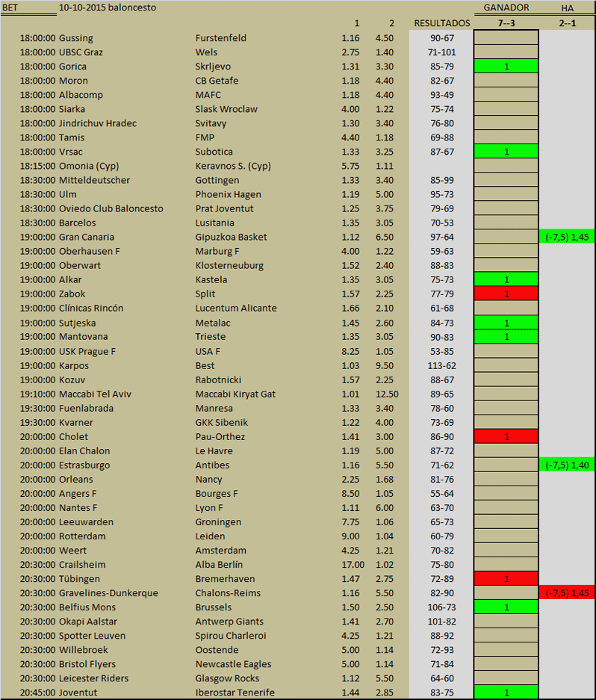Click the Glasgow Rocks cell

[227, 678]
